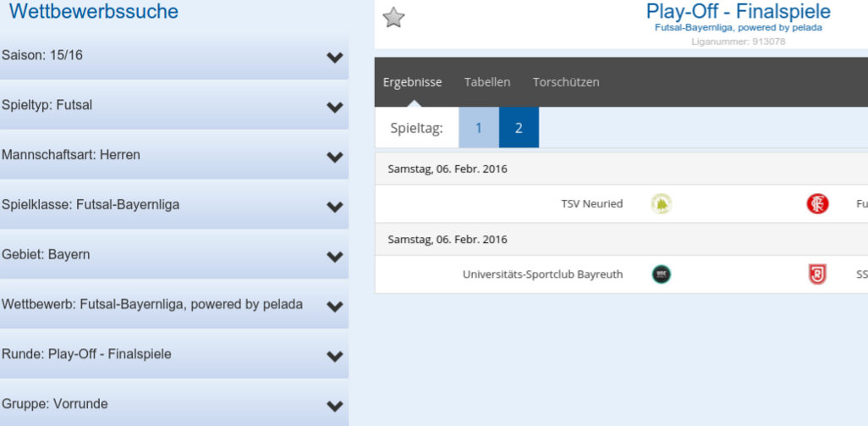
Task: Expand the Saison 15/16 chevron
Action: [x=334, y=57]
